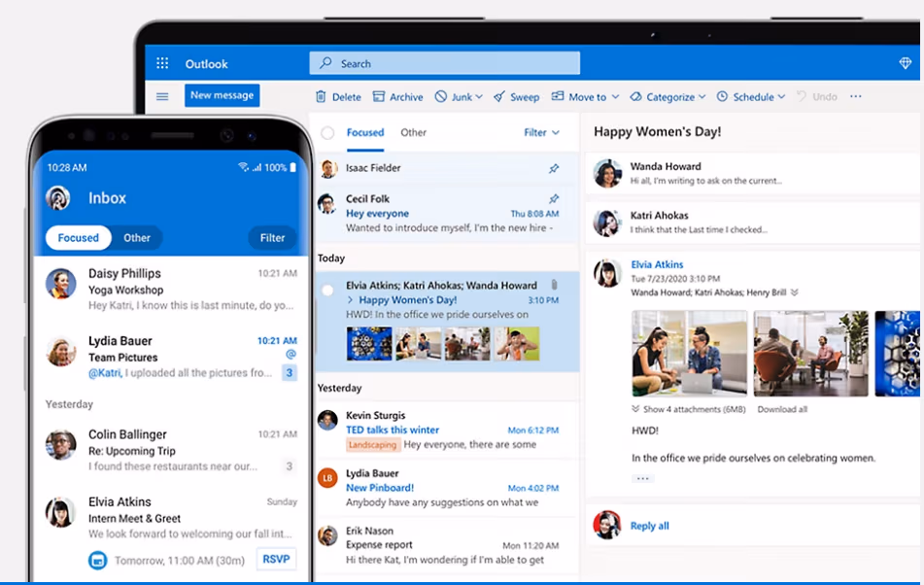Click Download all attachments link
924x585 pixels.
click(784, 409)
